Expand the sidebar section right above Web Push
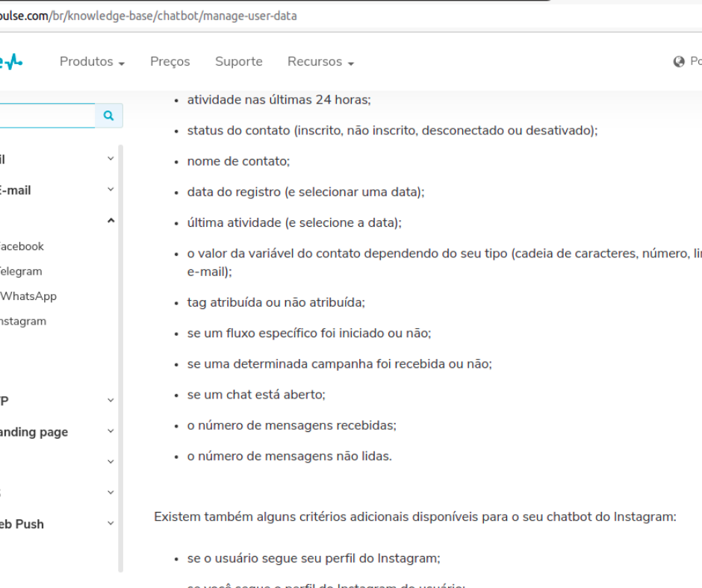 111,492
